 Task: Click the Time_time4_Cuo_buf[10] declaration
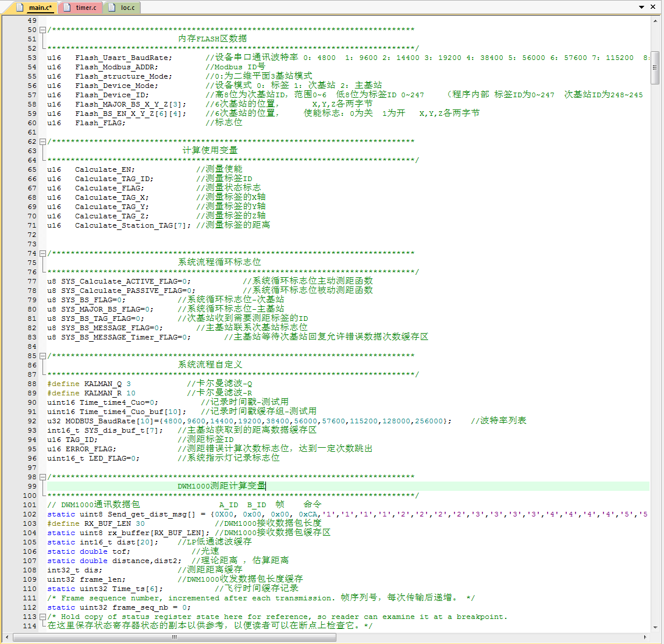[116, 412]
